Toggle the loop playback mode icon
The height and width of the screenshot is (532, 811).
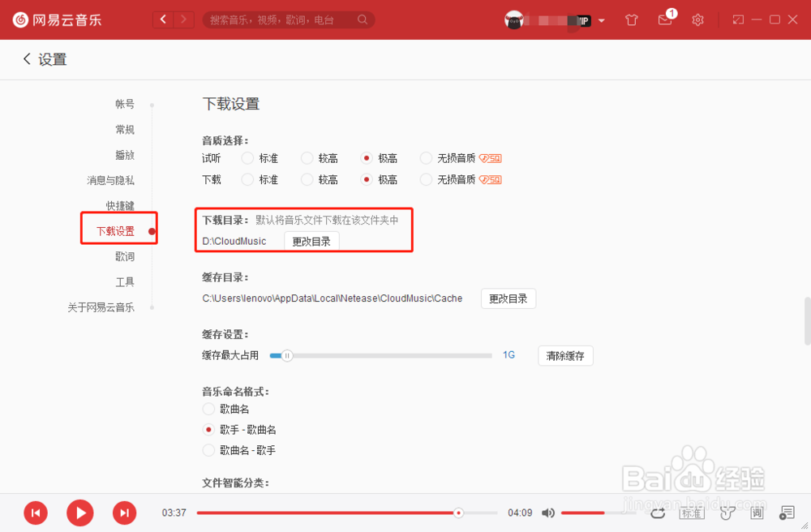click(657, 513)
